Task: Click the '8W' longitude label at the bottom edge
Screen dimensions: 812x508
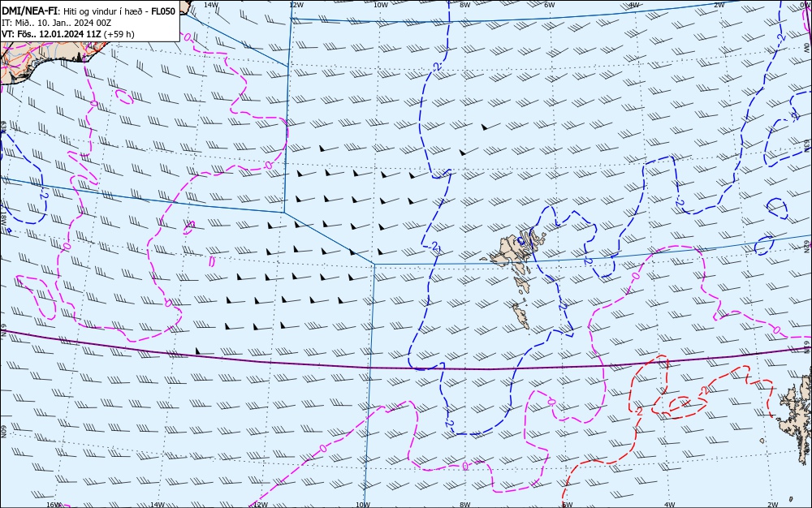Action: pos(465,505)
